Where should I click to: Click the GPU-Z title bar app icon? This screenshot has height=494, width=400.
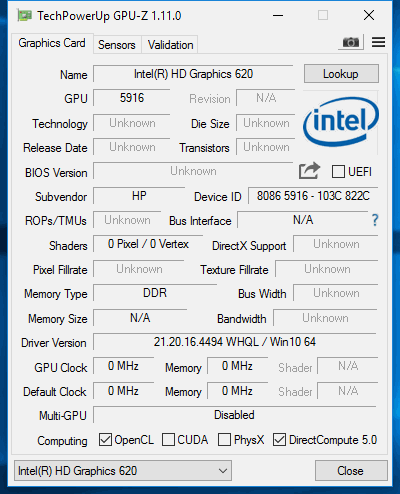(25, 16)
